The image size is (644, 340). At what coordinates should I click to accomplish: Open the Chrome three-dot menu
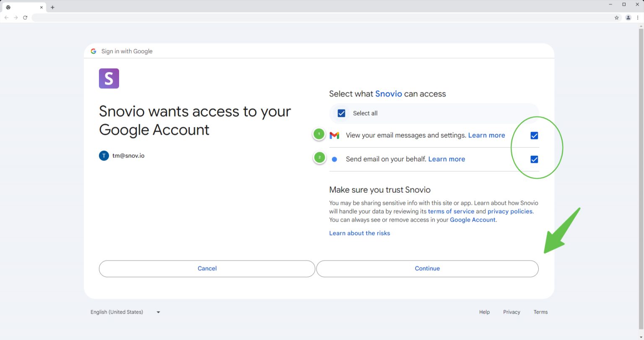pos(638,18)
